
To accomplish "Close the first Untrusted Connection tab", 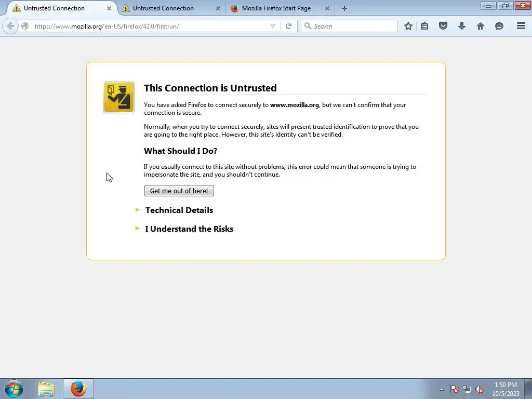I will (109, 8).
